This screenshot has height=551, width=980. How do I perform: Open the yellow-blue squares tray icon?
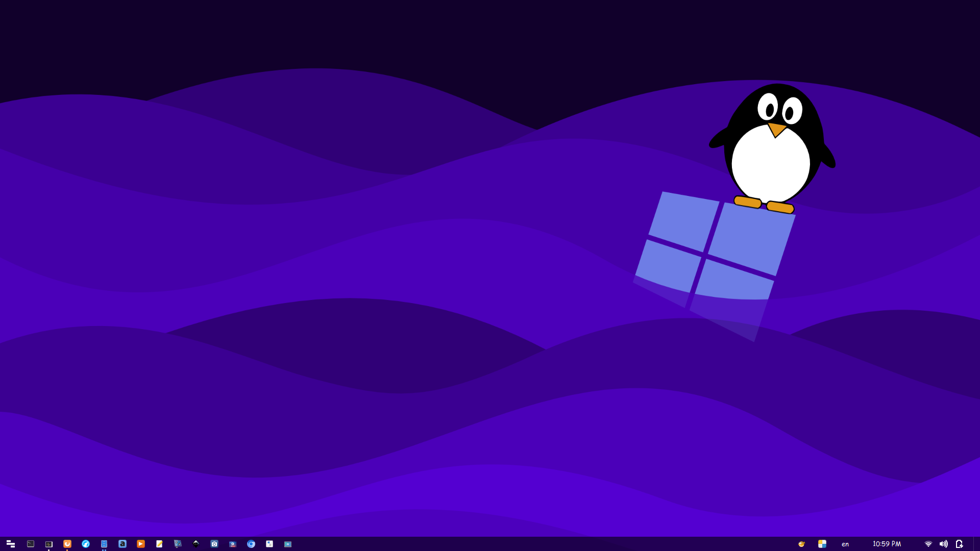pos(822,544)
